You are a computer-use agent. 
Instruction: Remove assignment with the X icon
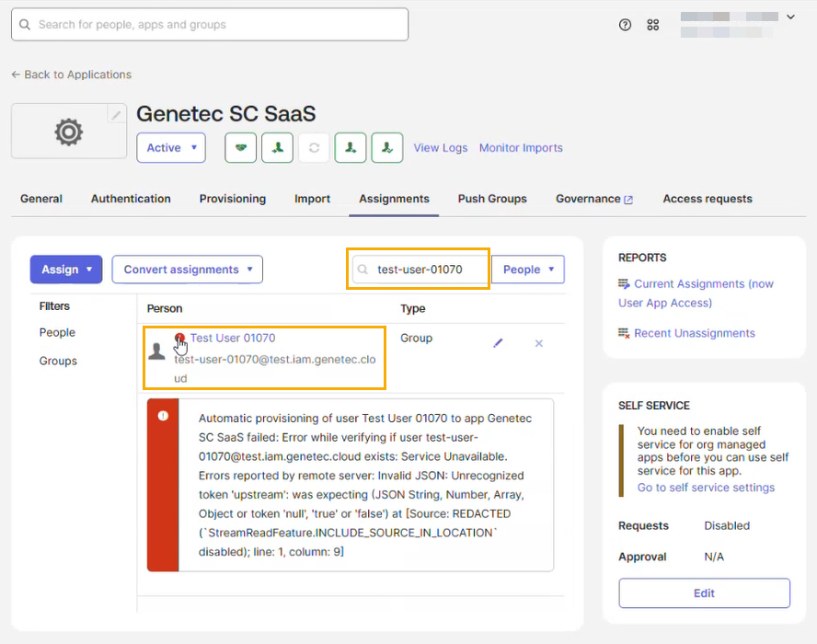tap(539, 343)
